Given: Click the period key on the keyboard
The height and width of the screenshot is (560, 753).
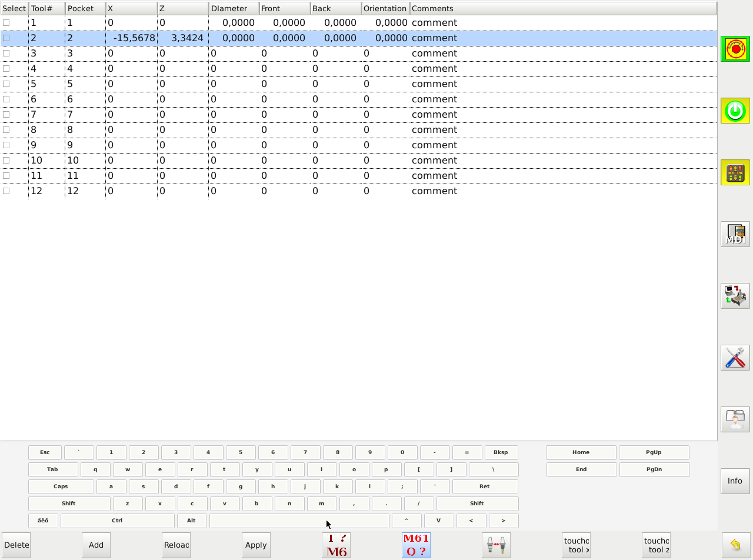Looking at the screenshot, I should click(x=387, y=504).
